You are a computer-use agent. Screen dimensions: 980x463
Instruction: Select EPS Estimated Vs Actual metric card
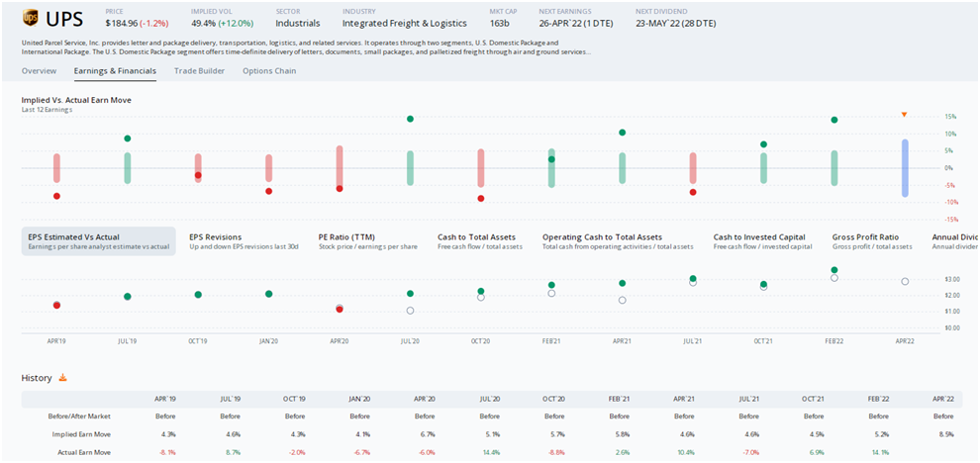pyautogui.click(x=99, y=241)
